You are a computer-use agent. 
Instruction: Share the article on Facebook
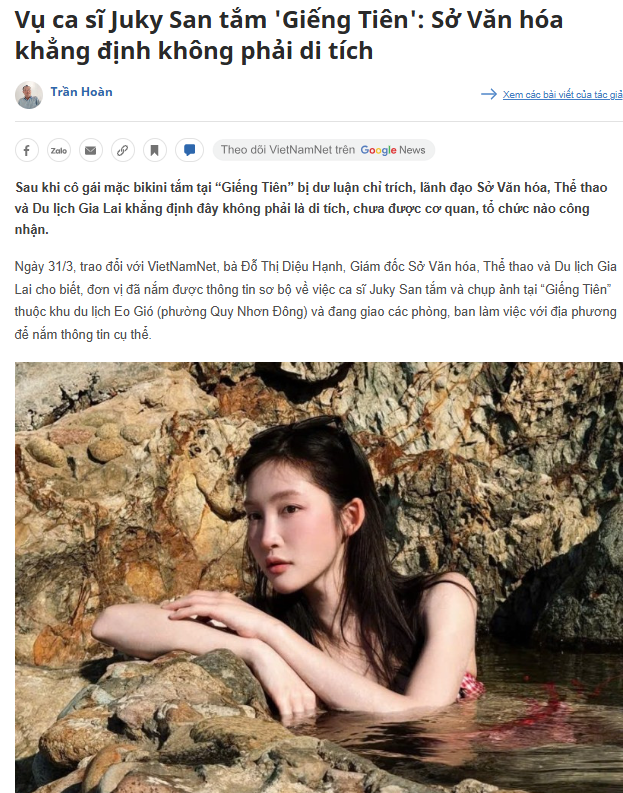pyautogui.click(x=27, y=150)
